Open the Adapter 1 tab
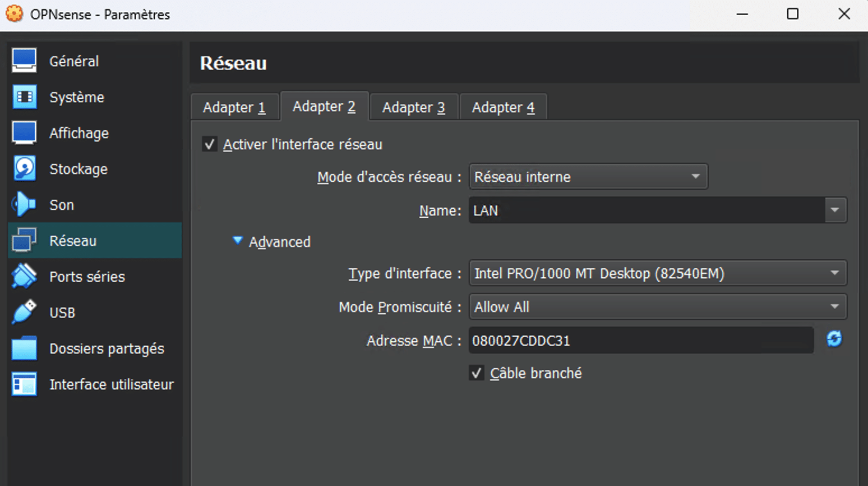 (235, 107)
